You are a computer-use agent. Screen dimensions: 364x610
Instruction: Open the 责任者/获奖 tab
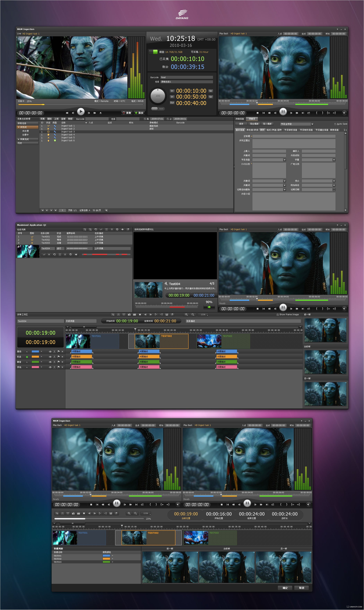[252, 130]
